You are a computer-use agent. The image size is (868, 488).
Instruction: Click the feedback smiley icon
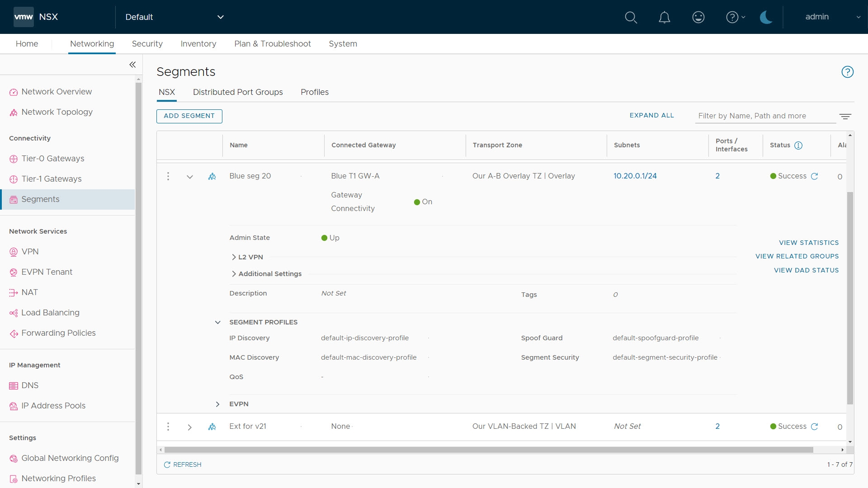698,17
